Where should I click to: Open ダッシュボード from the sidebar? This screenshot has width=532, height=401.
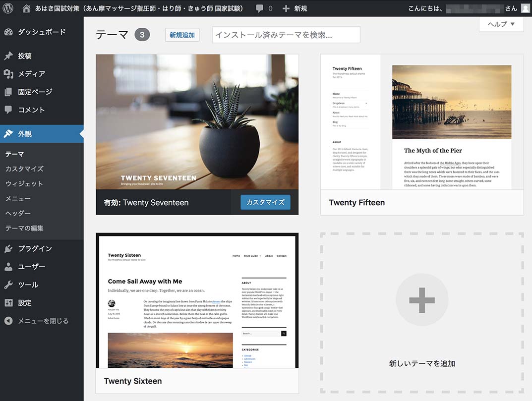coord(42,32)
